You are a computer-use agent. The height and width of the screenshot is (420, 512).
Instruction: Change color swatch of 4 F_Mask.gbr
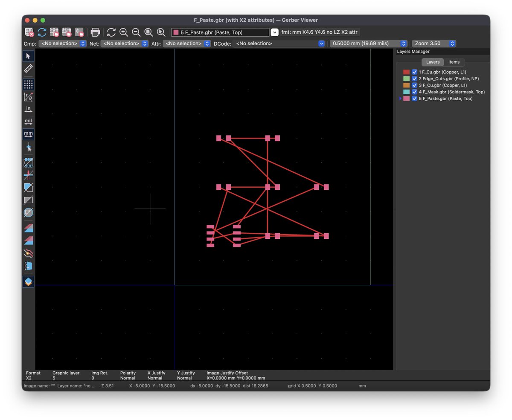(x=406, y=92)
